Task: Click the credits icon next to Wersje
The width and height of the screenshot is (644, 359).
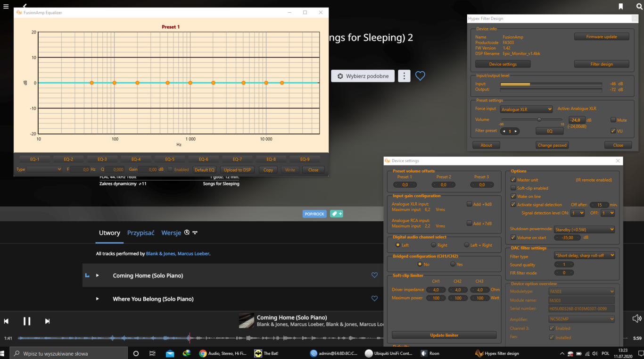Action: coord(195,233)
